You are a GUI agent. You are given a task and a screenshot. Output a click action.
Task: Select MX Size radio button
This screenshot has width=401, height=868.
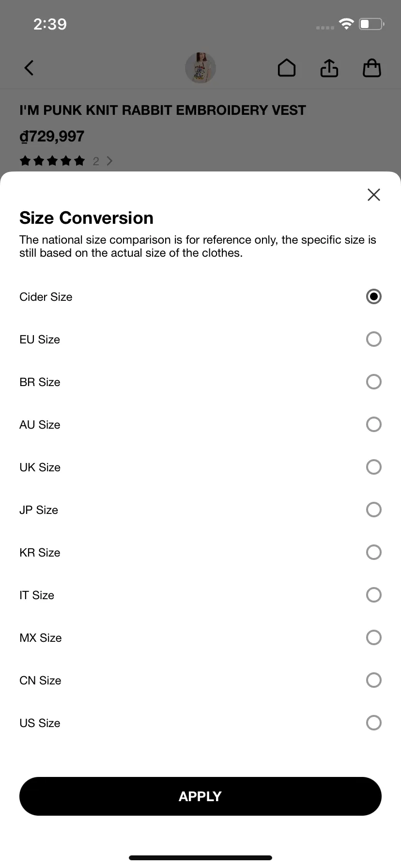tap(374, 637)
